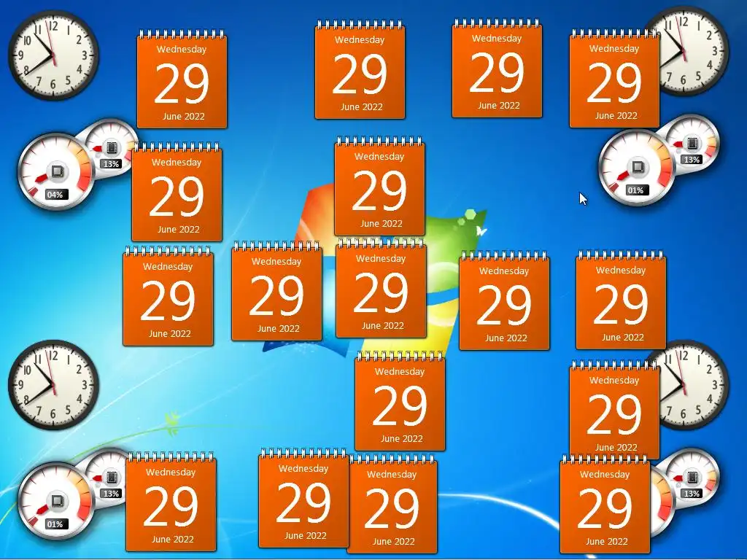Select the calendar gadget overlapping the lower-right clock
The image size is (747, 560).
[614, 410]
